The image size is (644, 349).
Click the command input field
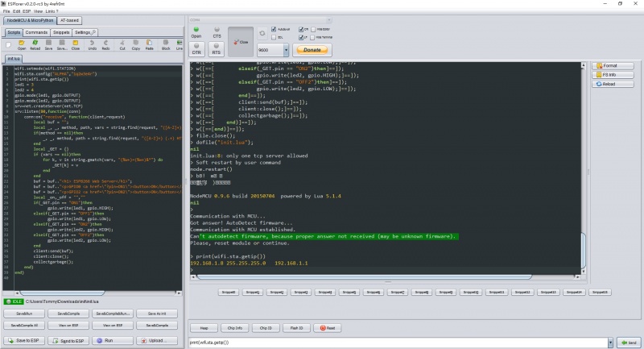(398, 343)
